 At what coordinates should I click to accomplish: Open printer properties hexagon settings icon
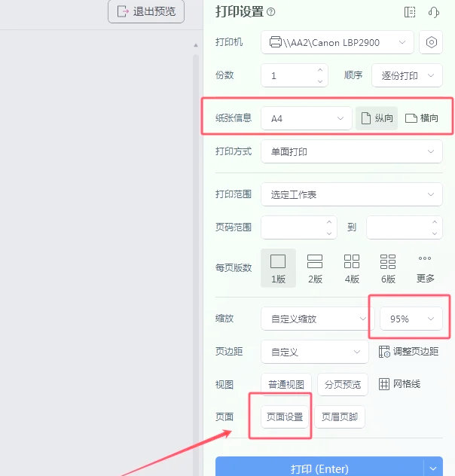(431, 42)
